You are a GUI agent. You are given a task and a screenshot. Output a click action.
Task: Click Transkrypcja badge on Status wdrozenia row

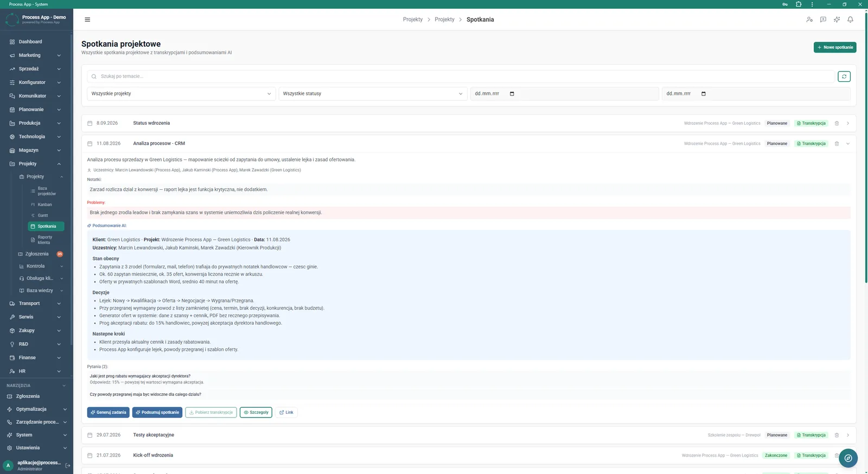pos(811,123)
